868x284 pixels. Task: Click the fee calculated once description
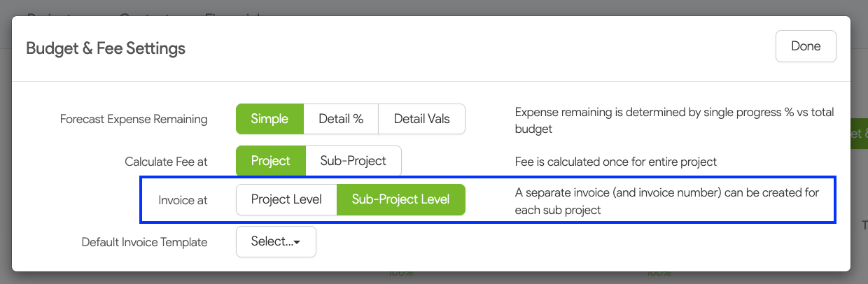click(x=616, y=162)
